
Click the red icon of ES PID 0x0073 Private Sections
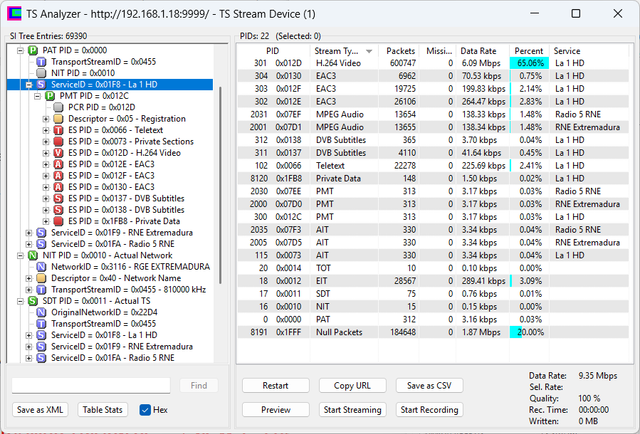pyautogui.click(x=58, y=142)
